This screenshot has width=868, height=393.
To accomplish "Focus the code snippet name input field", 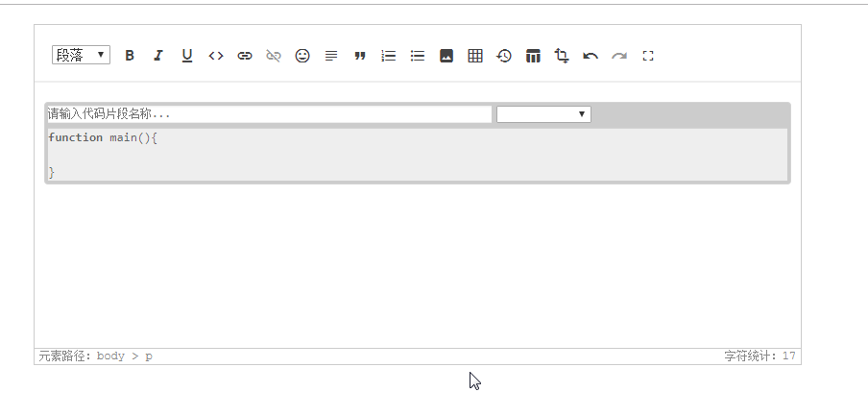I will (269, 114).
